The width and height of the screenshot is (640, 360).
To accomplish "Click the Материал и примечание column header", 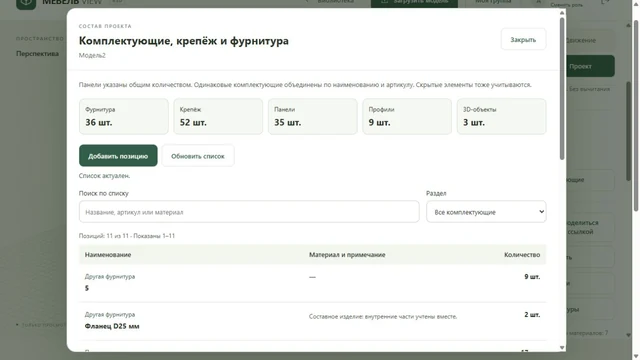I will 347,255.
